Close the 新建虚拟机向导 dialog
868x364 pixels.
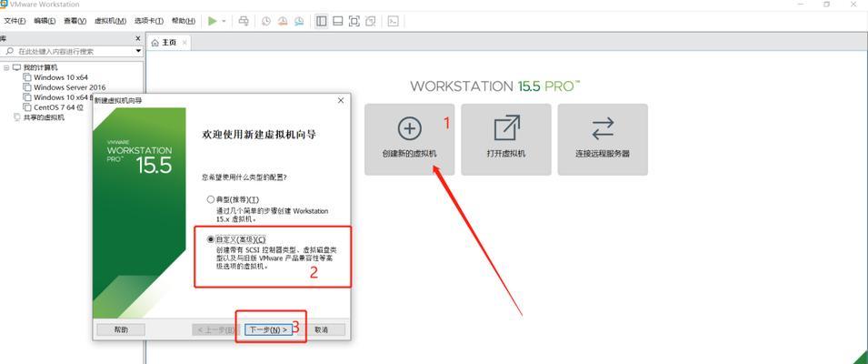tap(341, 100)
